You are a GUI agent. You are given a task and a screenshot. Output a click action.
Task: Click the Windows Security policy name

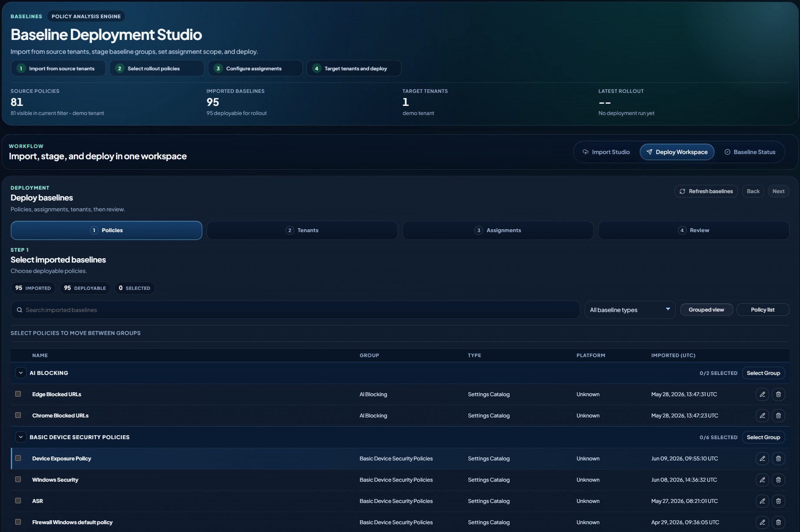55,480
